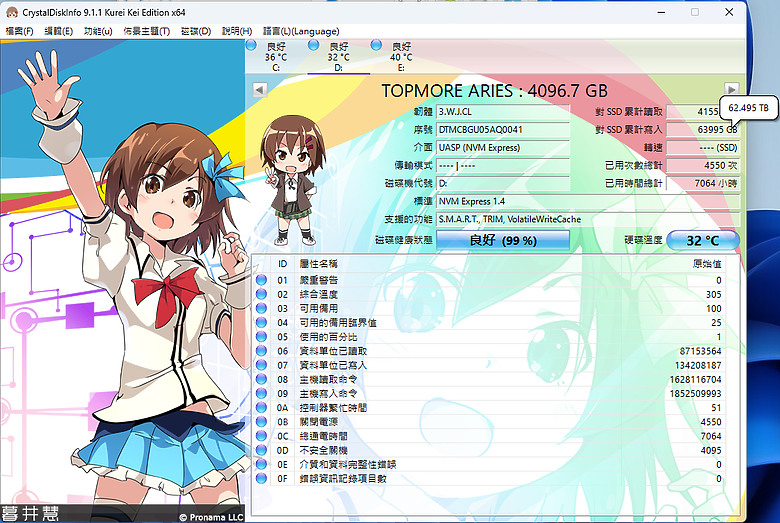Click status orb for attribute 02 綜合溫度
The height and width of the screenshot is (523, 780).
pos(261,294)
